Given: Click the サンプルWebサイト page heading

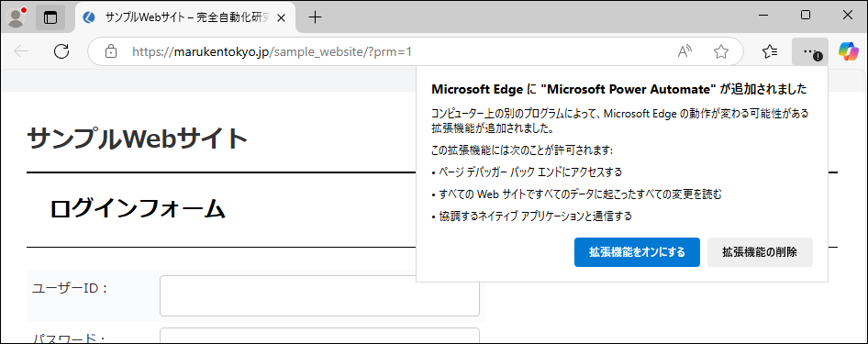Looking at the screenshot, I should pos(138,139).
